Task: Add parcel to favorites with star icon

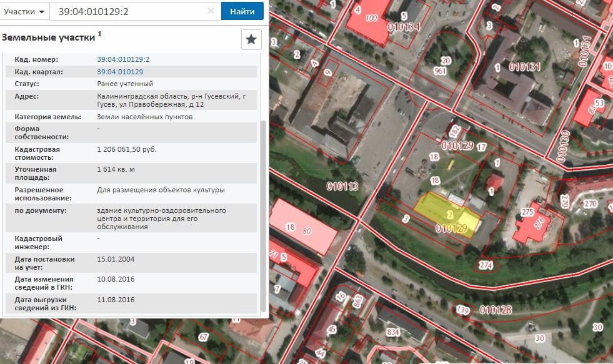Action: [251, 39]
